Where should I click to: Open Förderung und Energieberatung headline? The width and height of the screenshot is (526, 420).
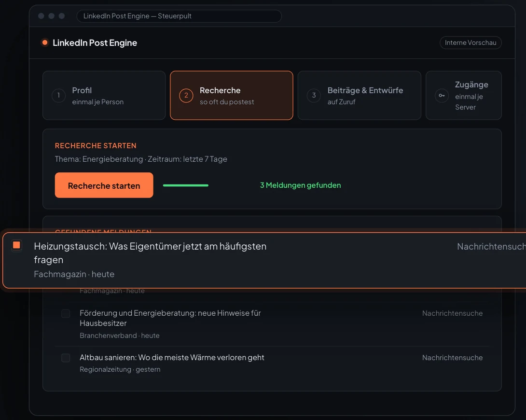pos(170,318)
